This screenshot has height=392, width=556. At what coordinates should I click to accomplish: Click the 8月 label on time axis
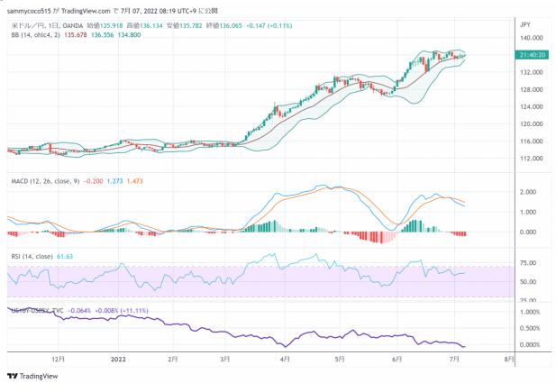coord(509,358)
